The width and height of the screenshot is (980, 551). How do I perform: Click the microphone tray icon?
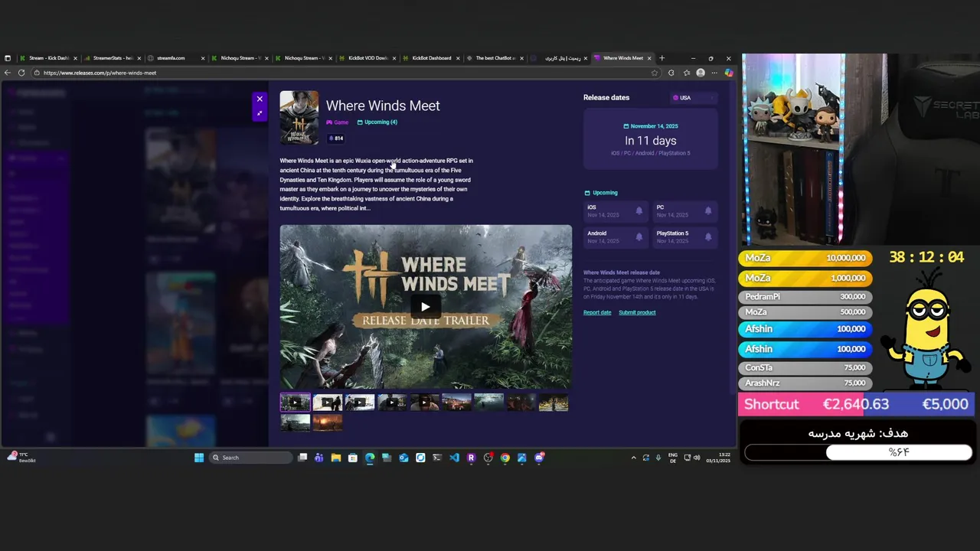pos(658,458)
